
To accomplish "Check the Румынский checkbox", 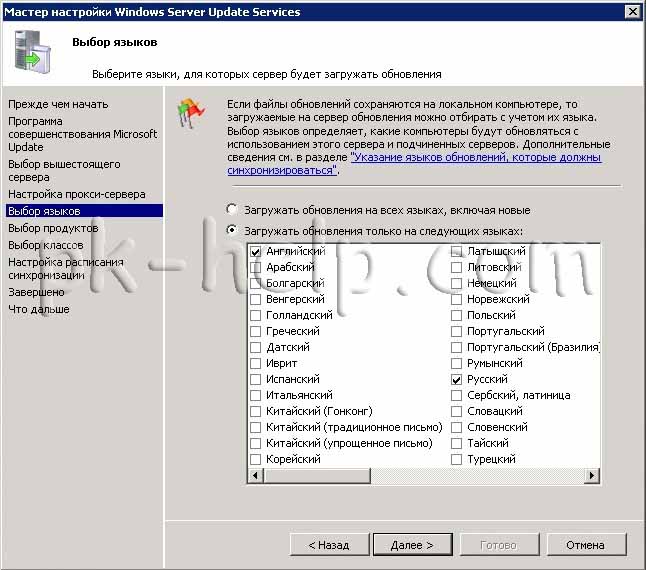I will click(x=456, y=363).
